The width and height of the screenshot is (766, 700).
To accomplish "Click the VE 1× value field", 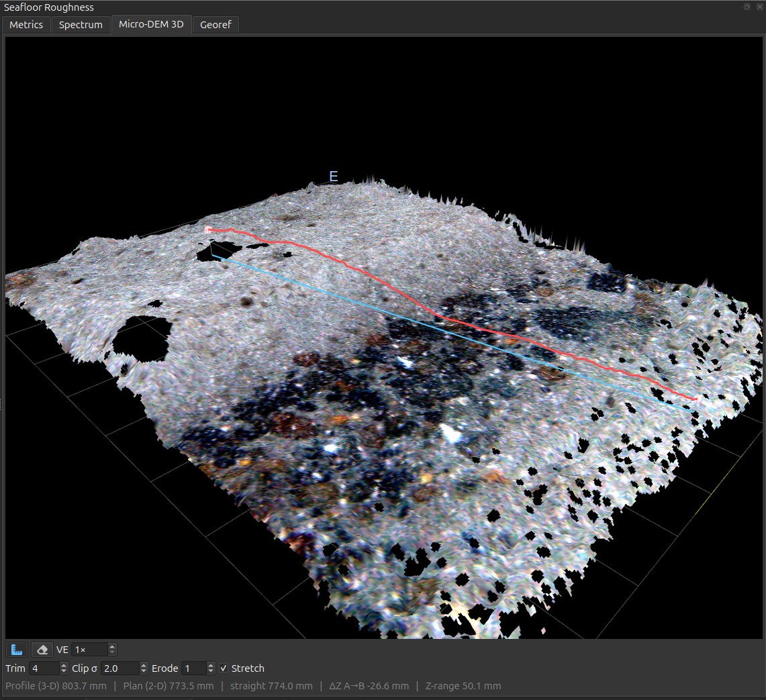I will pyautogui.click(x=89, y=650).
